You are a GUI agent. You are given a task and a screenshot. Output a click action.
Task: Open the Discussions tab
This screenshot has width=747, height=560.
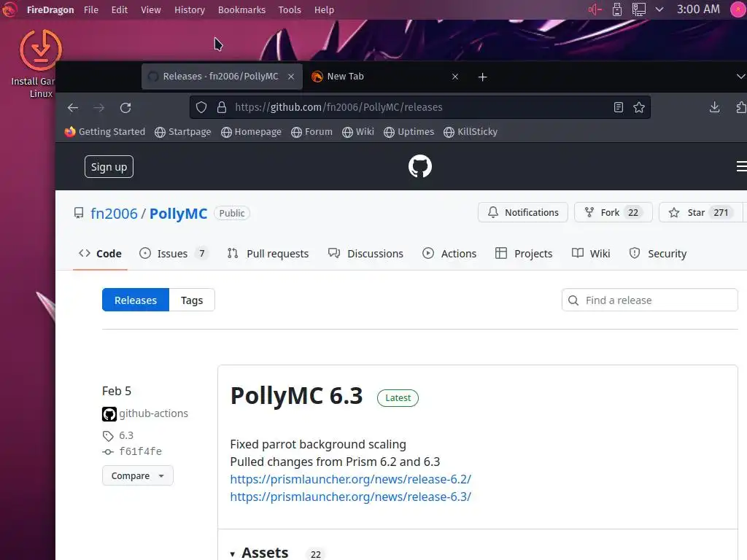[366, 254]
